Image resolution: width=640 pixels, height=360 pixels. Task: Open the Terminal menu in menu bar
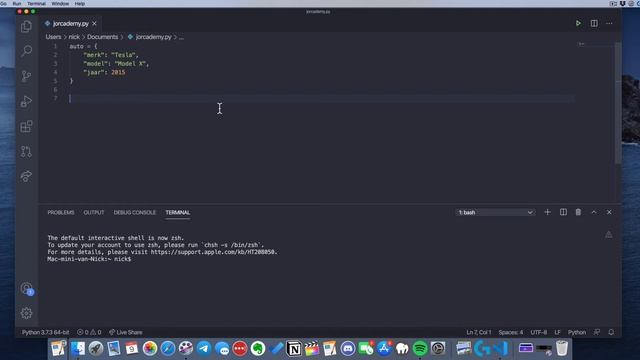click(x=36, y=3)
